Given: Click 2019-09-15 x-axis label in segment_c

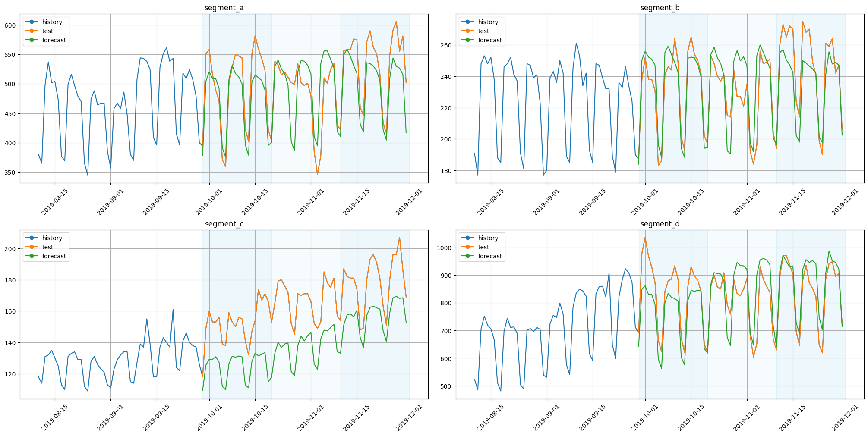Looking at the screenshot, I should 156,417.
